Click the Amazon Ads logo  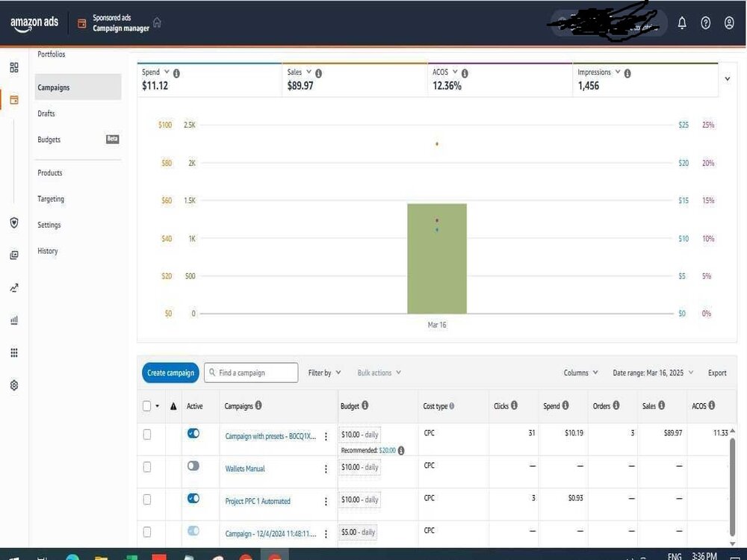pos(34,23)
